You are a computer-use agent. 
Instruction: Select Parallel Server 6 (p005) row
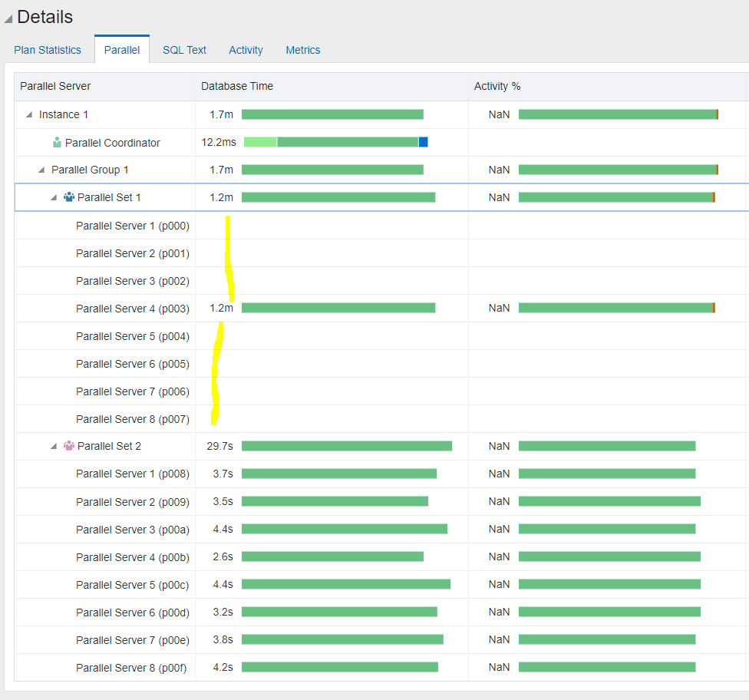click(x=381, y=364)
